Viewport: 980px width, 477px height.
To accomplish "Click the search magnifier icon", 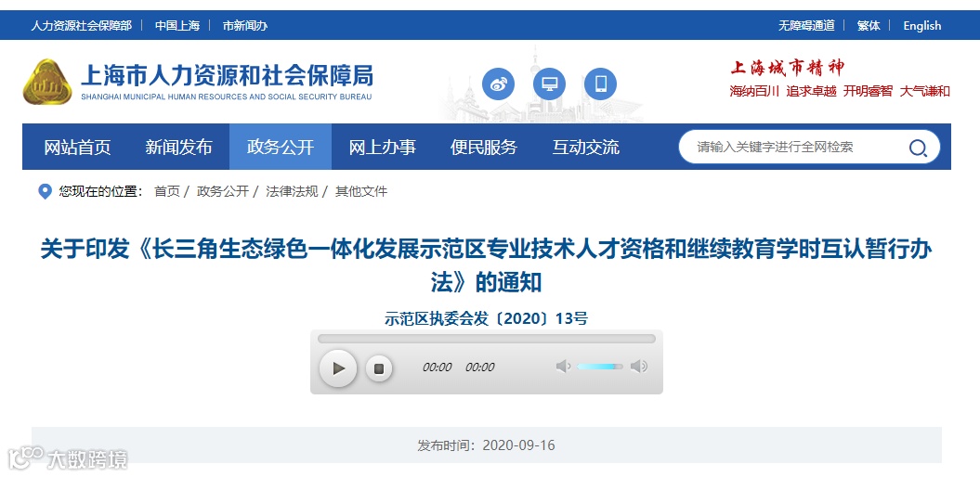I will click(918, 148).
